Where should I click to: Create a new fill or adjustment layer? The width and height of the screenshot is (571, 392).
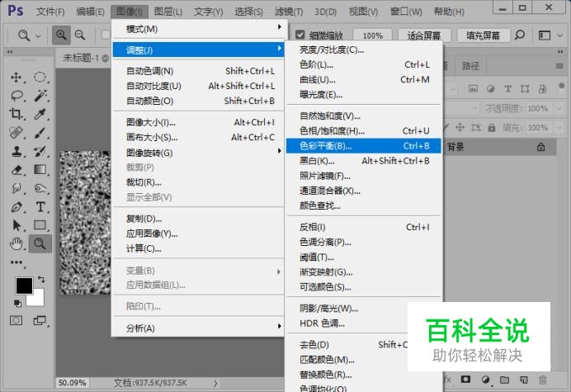click(486, 380)
